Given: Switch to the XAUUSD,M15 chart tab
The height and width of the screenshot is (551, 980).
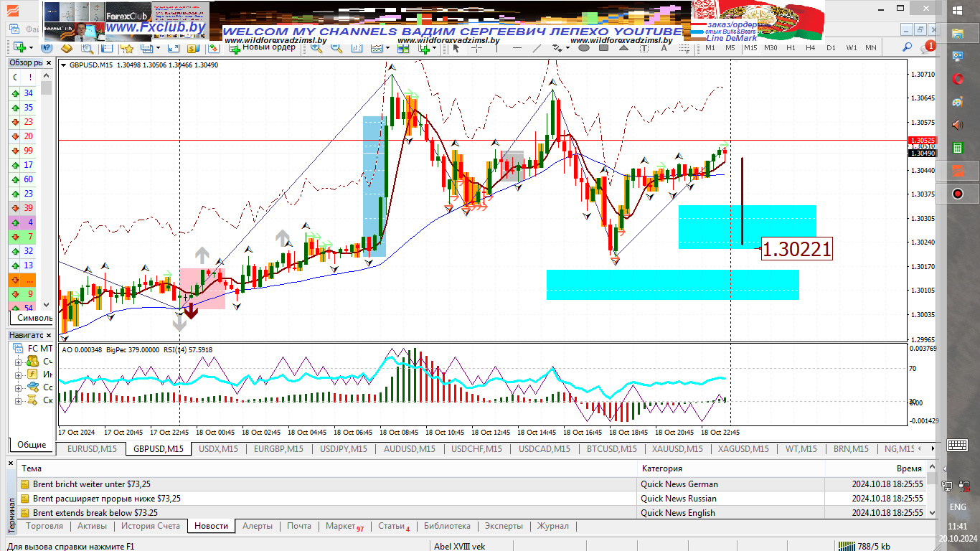Looking at the screenshot, I should coord(677,449).
